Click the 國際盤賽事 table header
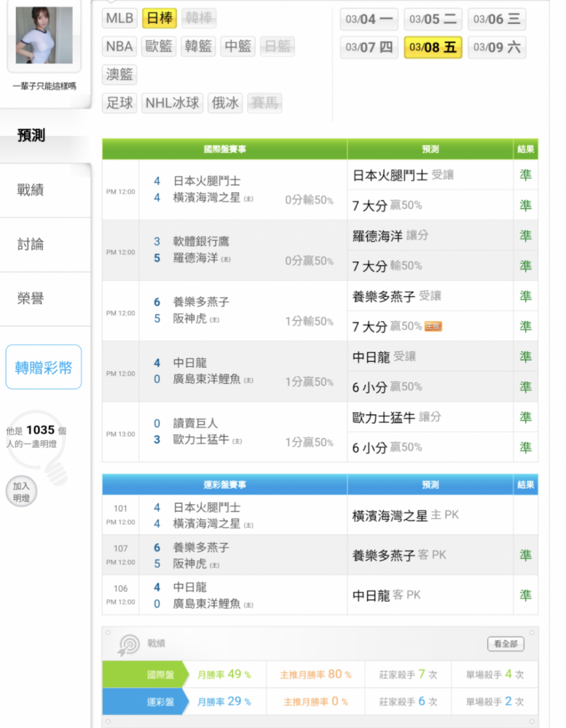Screen dimensions: 566x728 (224, 149)
